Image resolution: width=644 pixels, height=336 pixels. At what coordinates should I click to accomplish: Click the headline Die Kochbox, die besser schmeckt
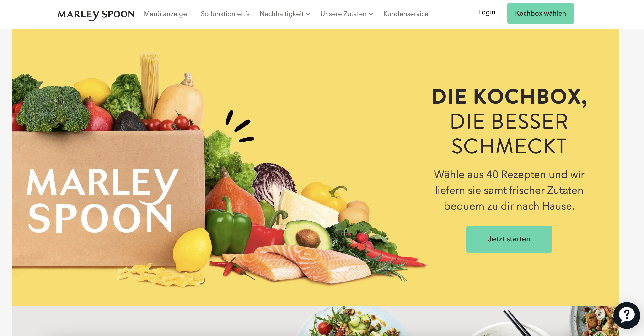click(509, 121)
